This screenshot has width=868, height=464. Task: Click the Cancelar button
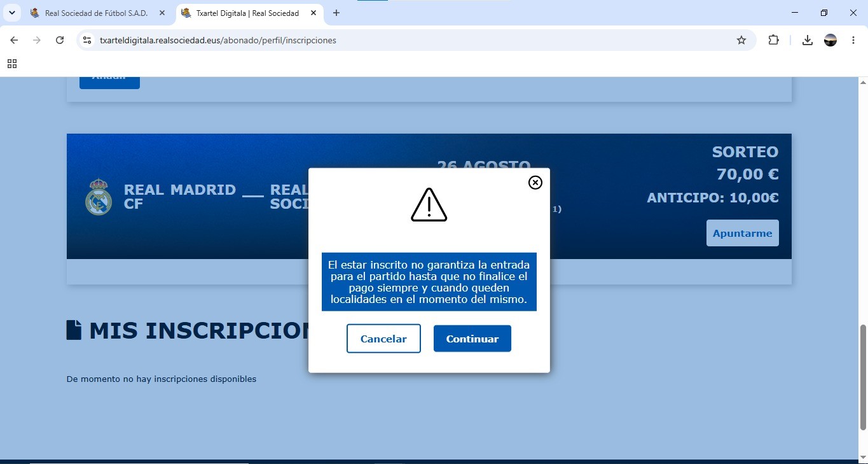383,339
